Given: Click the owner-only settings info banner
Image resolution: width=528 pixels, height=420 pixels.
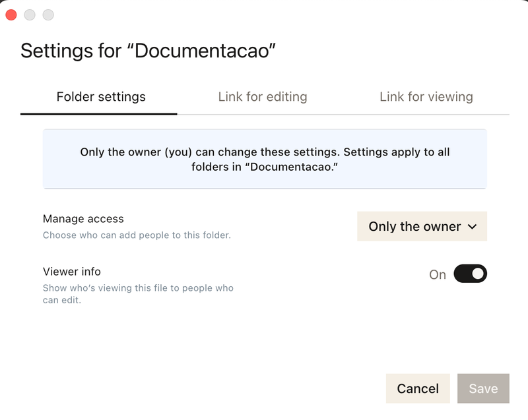Looking at the screenshot, I should [265, 159].
